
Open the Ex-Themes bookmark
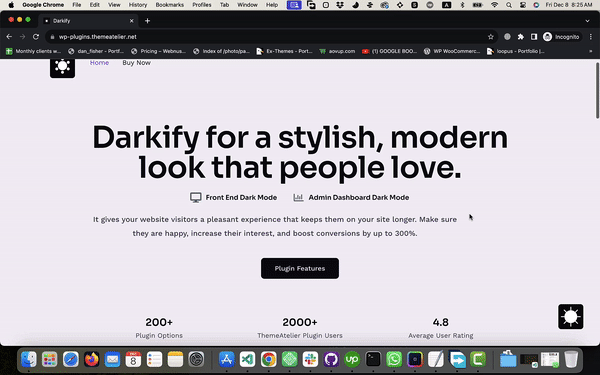click(284, 51)
